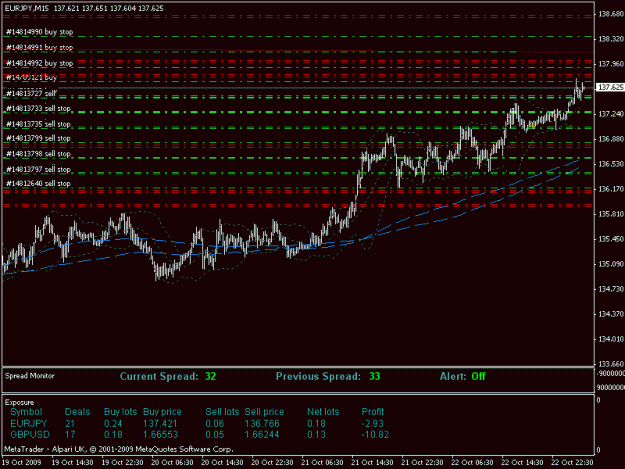Screen dimensions: 625x469
Task: Click the 134.370 price axis label
Action: (x=611, y=314)
